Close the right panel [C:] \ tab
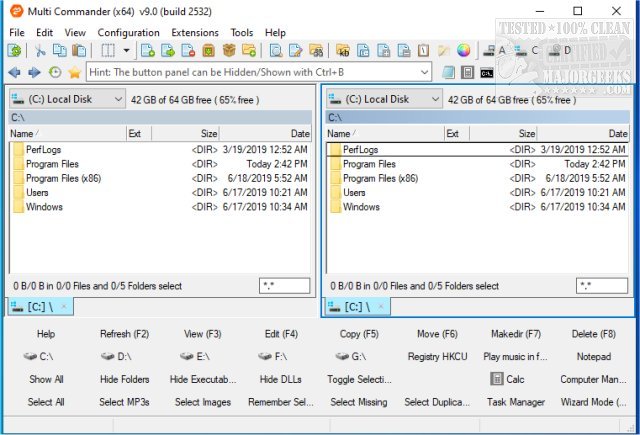Screen dimensions: 640x435 point(381,307)
